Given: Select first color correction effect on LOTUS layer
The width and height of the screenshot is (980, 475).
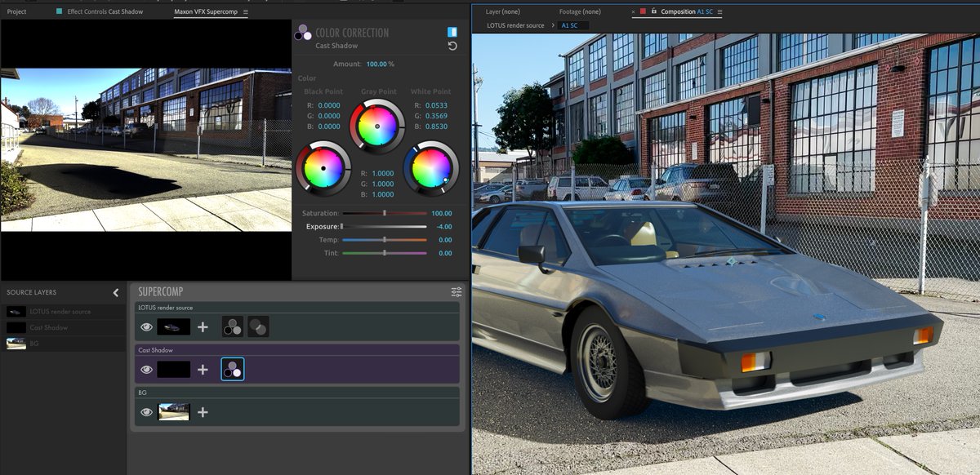Looking at the screenshot, I should coord(233,326).
